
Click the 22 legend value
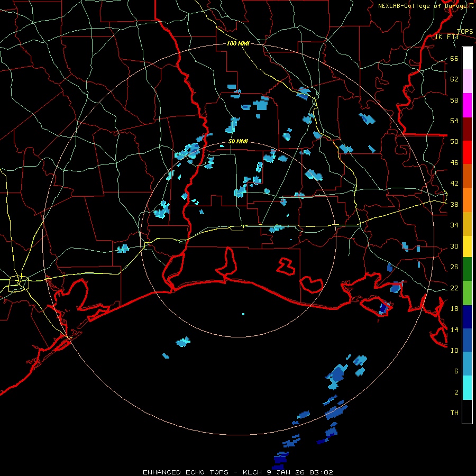click(x=454, y=288)
